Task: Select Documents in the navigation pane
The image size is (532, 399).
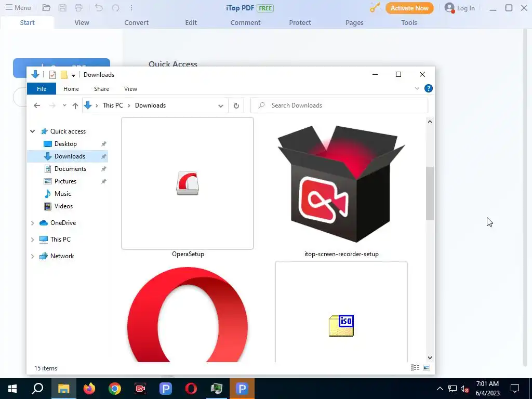Action: [70, 169]
